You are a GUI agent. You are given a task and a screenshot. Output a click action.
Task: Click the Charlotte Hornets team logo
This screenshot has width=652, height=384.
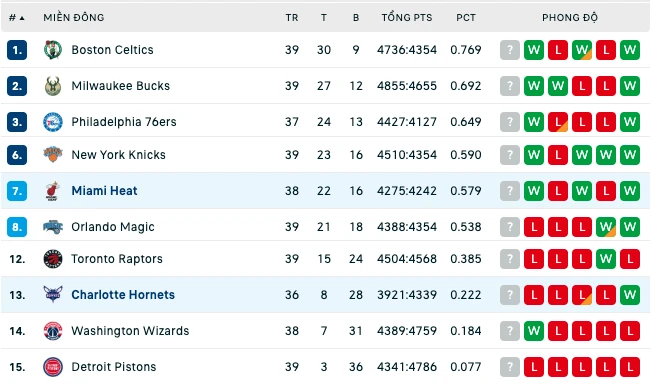click(53, 295)
